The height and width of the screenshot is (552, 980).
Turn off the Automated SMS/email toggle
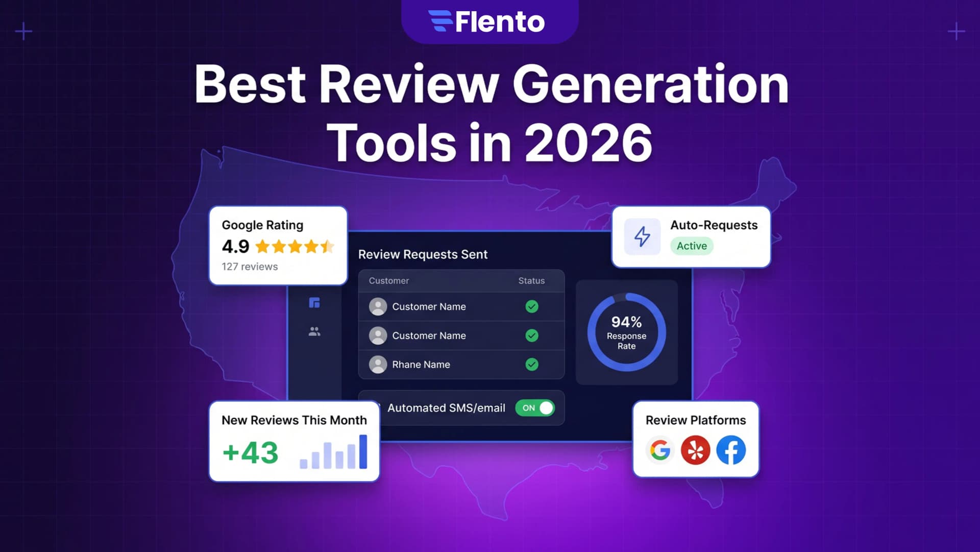(535, 408)
